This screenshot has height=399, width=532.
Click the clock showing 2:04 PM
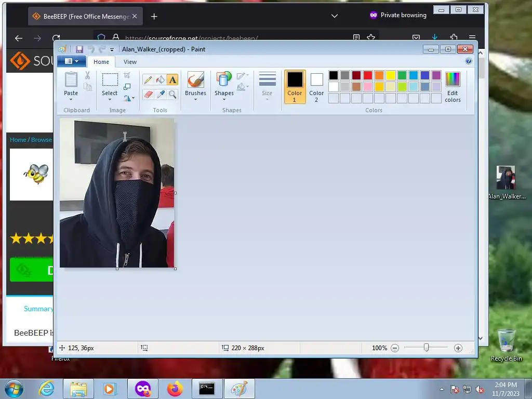506,385
